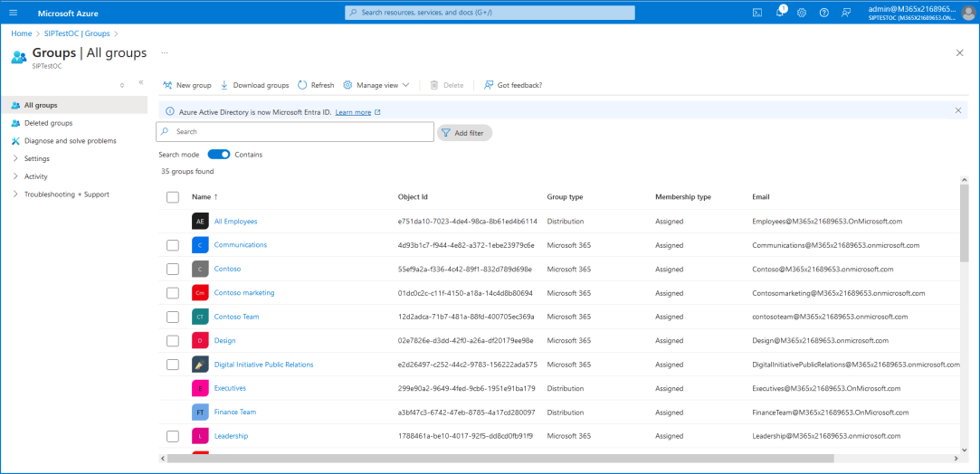
Task: Check the Communications group checkbox
Action: click(x=173, y=245)
